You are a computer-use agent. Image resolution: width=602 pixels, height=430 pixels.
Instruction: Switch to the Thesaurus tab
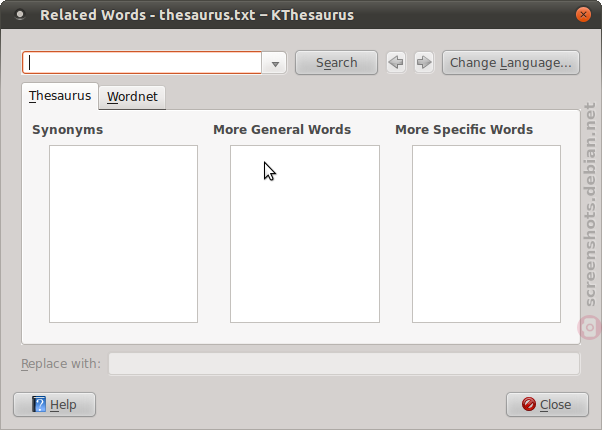[60, 96]
